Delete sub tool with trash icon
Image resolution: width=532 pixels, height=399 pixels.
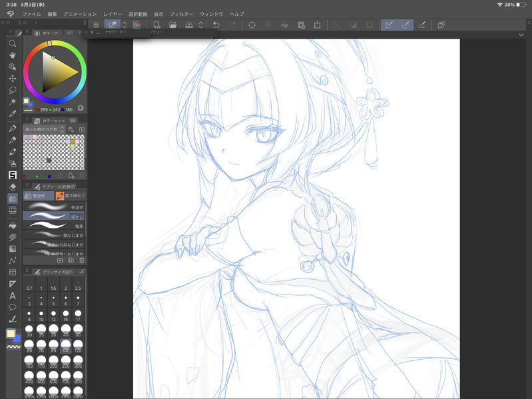81,260
